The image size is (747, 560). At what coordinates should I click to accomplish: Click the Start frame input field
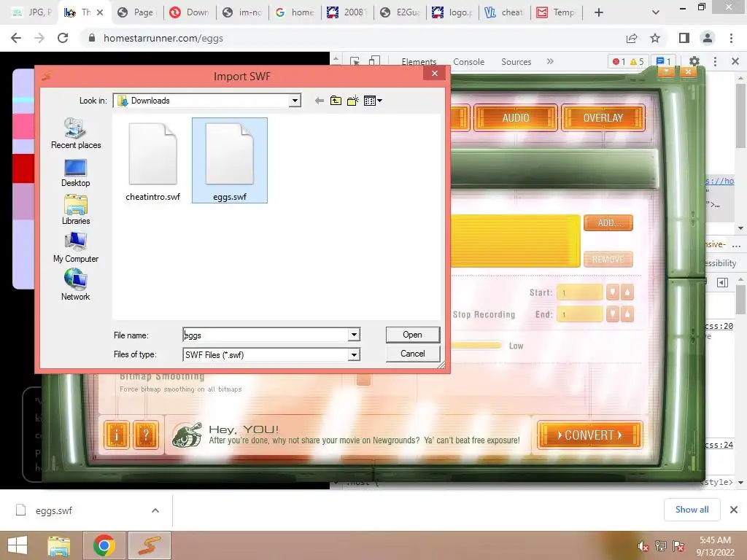pyautogui.click(x=580, y=292)
